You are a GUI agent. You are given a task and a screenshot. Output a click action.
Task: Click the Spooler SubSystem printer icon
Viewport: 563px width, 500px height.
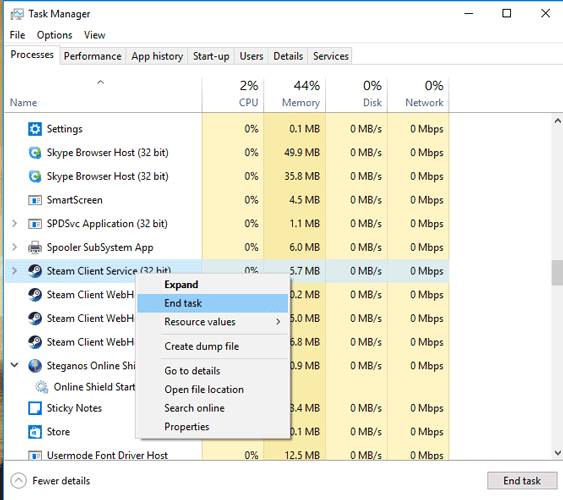coord(35,247)
